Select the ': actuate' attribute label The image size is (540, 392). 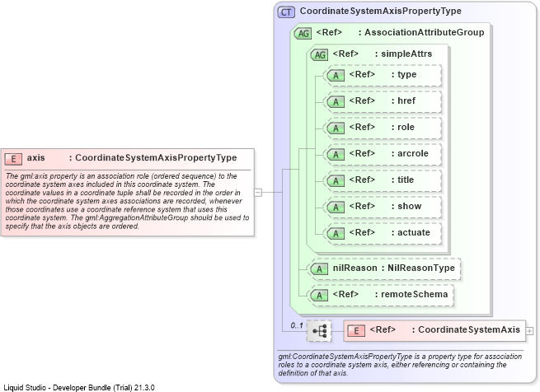click(411, 233)
